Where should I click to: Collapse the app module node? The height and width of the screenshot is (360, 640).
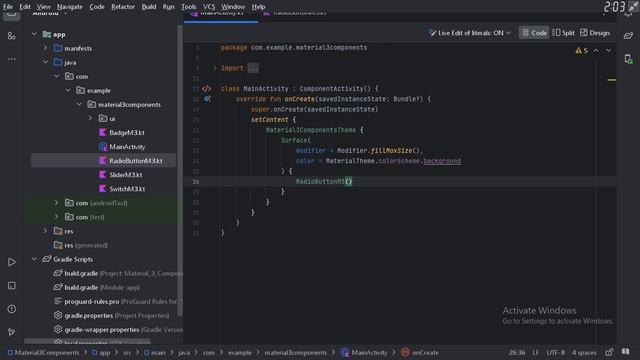[34, 34]
